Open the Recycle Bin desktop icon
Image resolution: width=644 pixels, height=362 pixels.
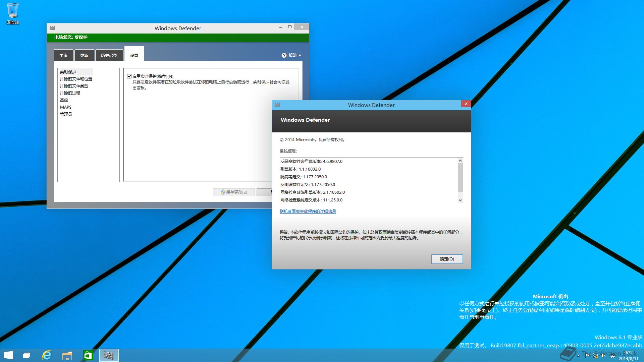point(13,13)
